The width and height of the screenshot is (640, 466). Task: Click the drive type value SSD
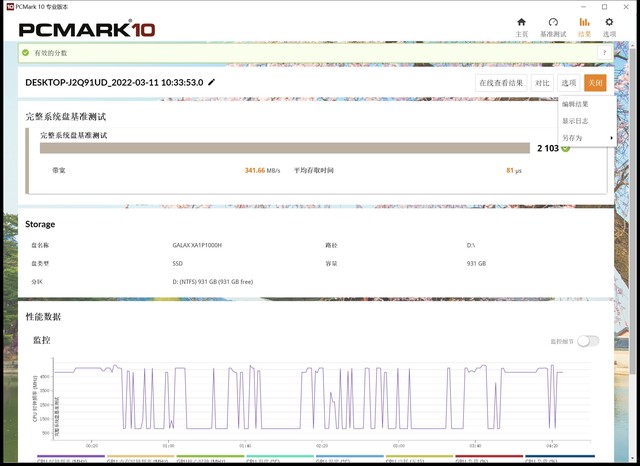[178, 264]
